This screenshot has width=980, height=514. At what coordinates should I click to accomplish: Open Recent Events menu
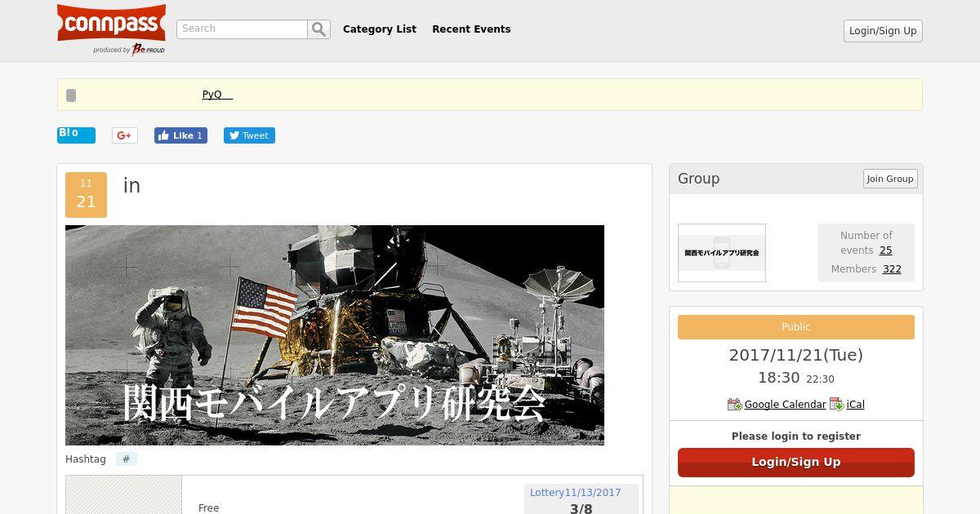pos(471,29)
